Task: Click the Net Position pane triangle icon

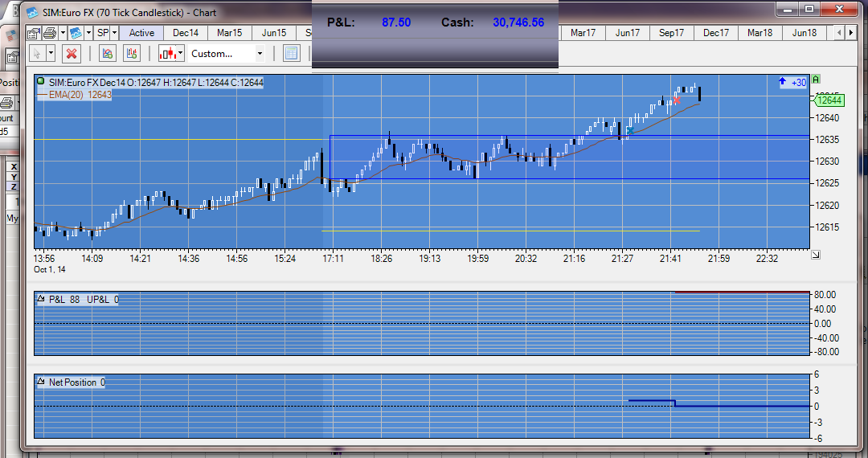Action: [40, 382]
